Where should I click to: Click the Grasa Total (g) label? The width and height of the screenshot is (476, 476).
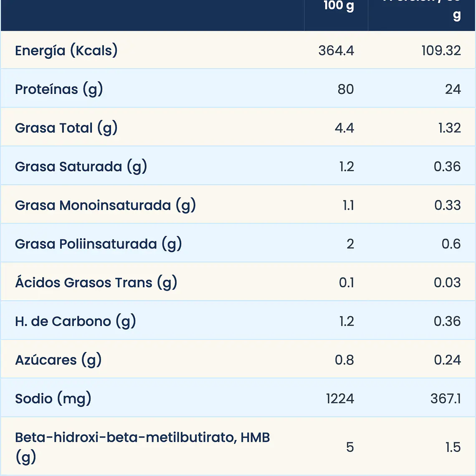click(66, 128)
